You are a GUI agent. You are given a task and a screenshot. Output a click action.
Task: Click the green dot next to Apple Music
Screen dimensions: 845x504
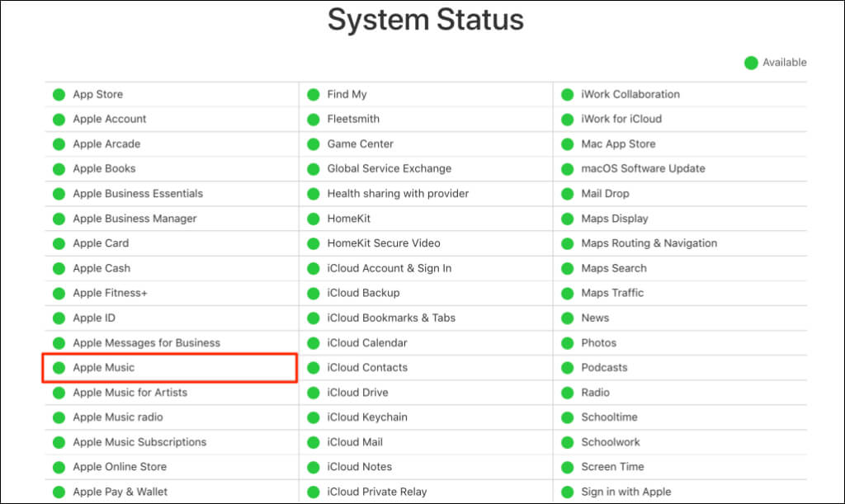click(x=59, y=368)
